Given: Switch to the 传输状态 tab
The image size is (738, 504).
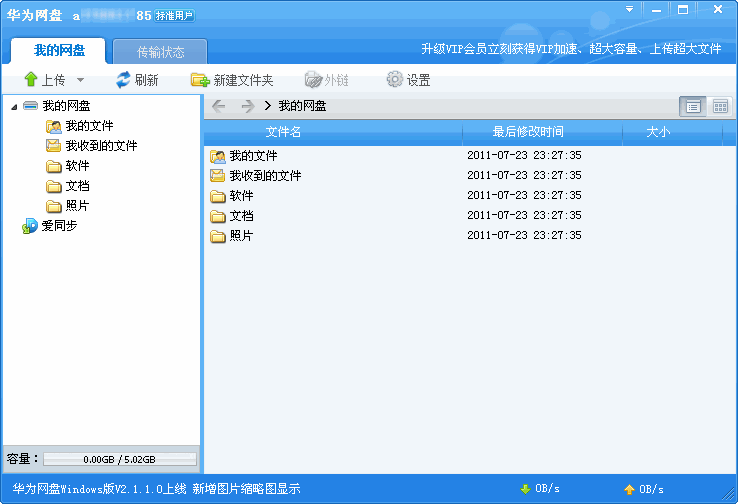Looking at the screenshot, I should (x=160, y=52).
